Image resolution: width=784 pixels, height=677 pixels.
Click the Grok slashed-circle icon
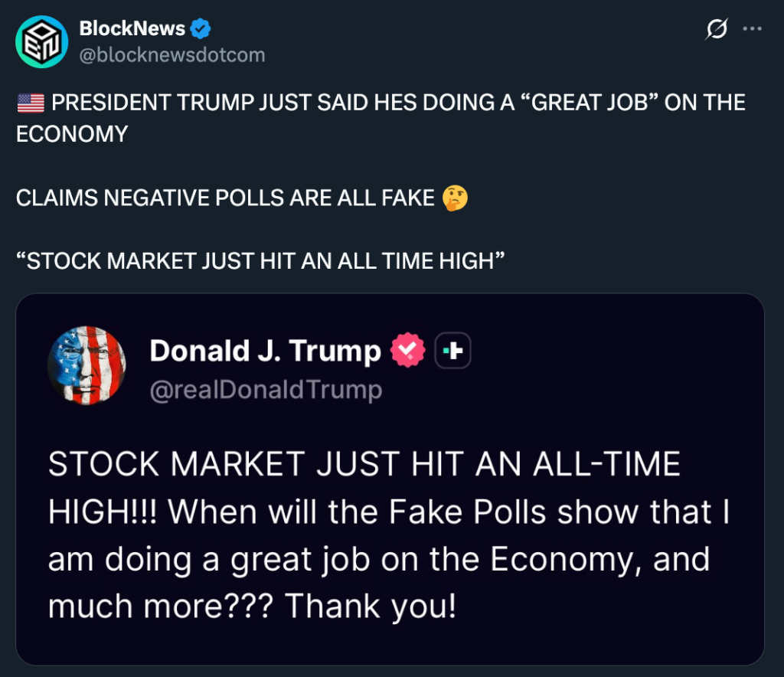click(716, 29)
